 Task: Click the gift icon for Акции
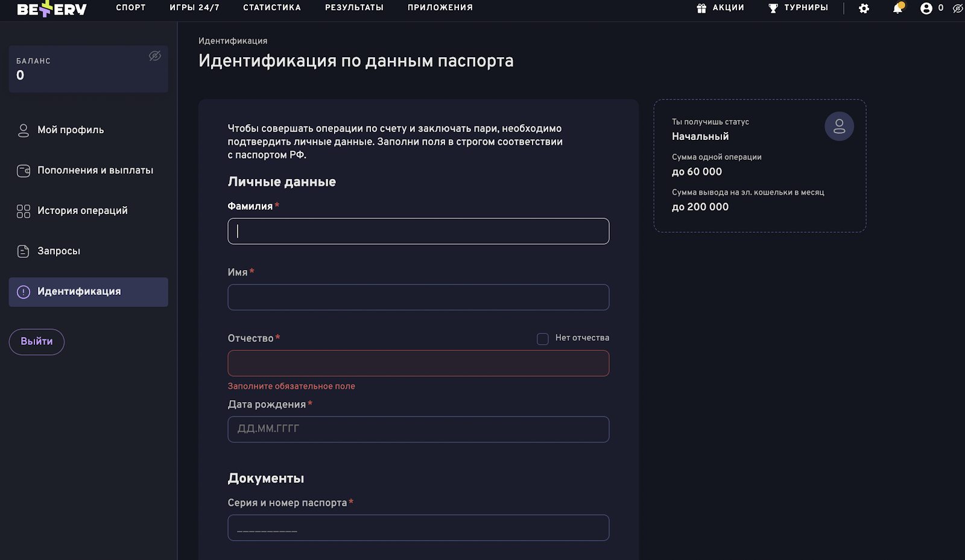701,8
